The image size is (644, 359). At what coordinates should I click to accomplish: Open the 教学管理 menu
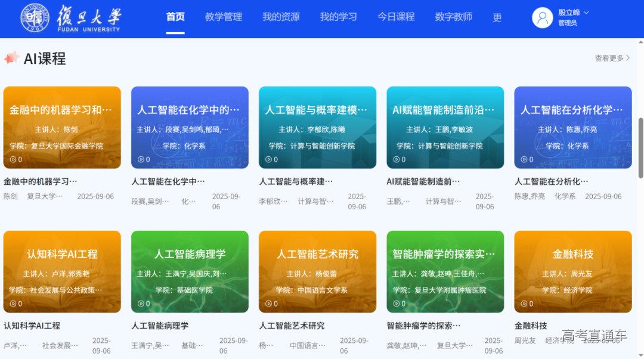[223, 18]
